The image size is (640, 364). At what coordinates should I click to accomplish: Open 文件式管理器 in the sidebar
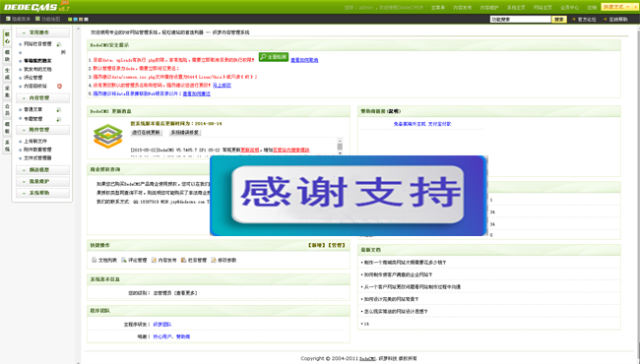click(37, 157)
